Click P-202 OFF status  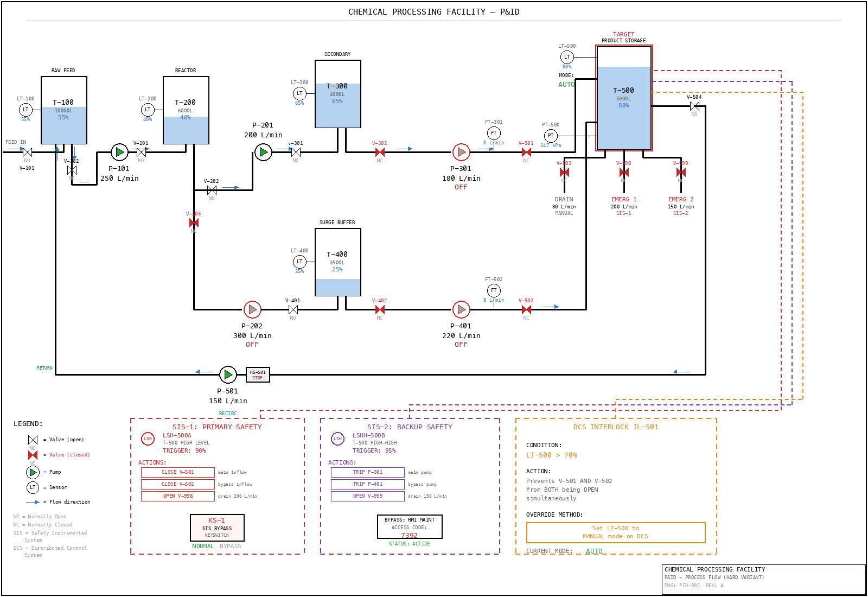252,345
